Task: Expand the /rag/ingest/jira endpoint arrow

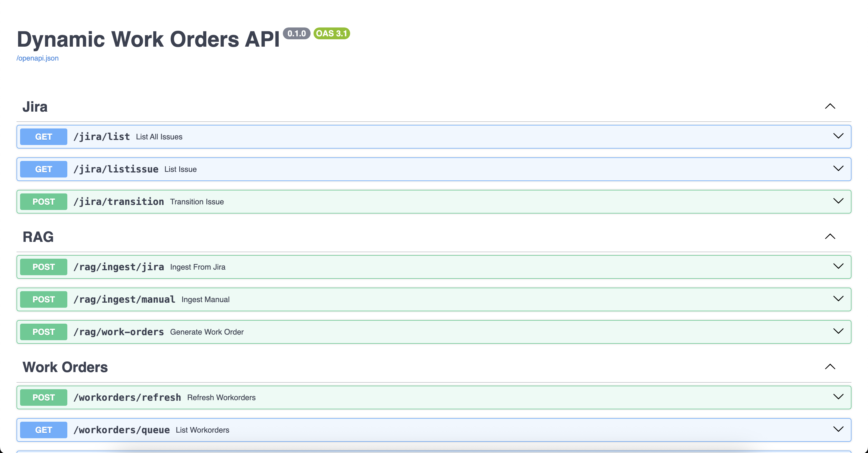Action: [838, 266]
